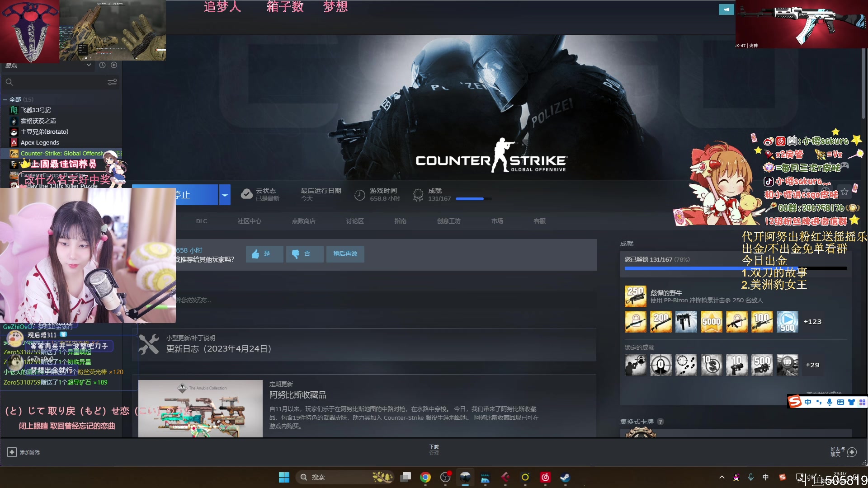
Task: Open the 点数商店 tab
Action: [304, 221]
